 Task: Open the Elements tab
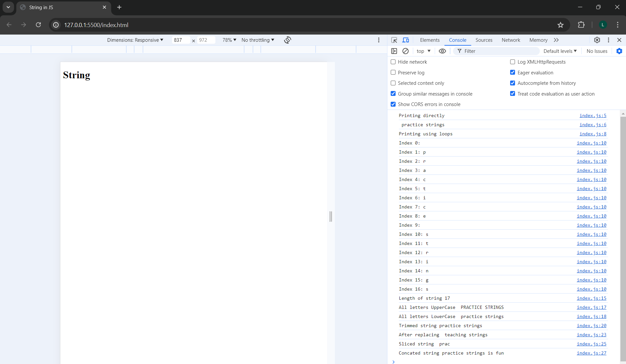430,40
